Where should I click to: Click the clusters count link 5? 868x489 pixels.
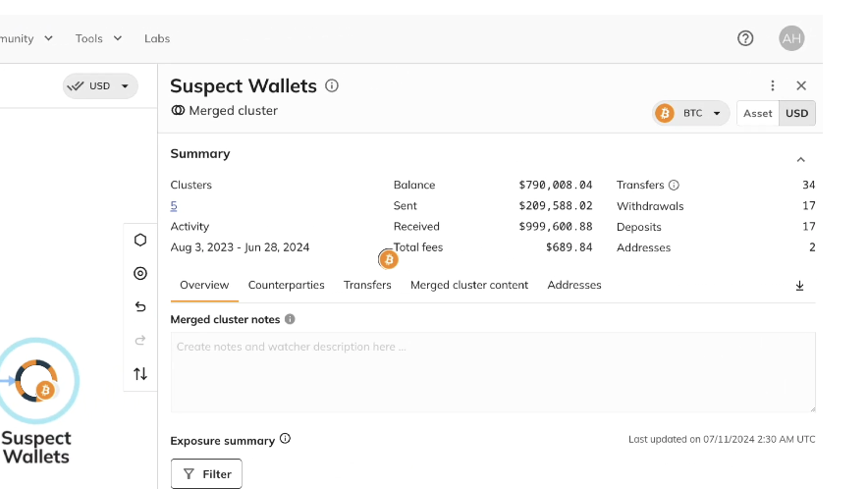pos(174,205)
